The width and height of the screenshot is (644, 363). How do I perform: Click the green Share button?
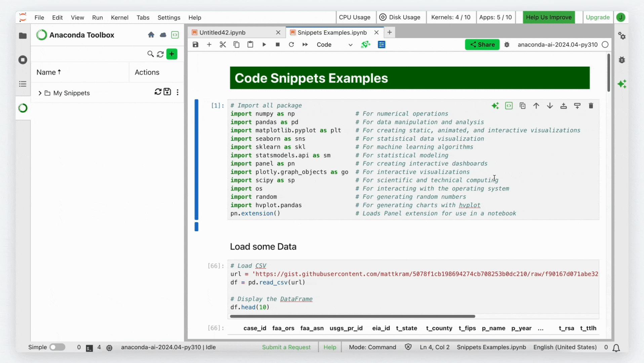[x=482, y=45]
